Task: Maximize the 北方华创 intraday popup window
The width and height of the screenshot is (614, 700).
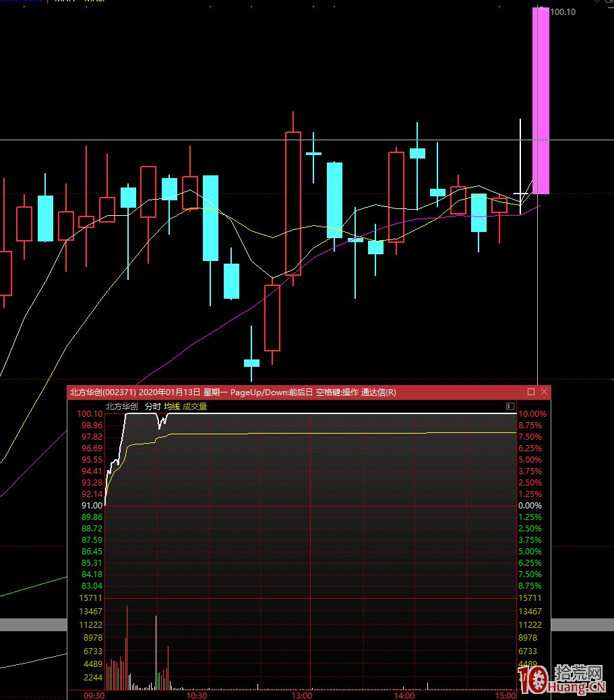Action: tap(531, 392)
